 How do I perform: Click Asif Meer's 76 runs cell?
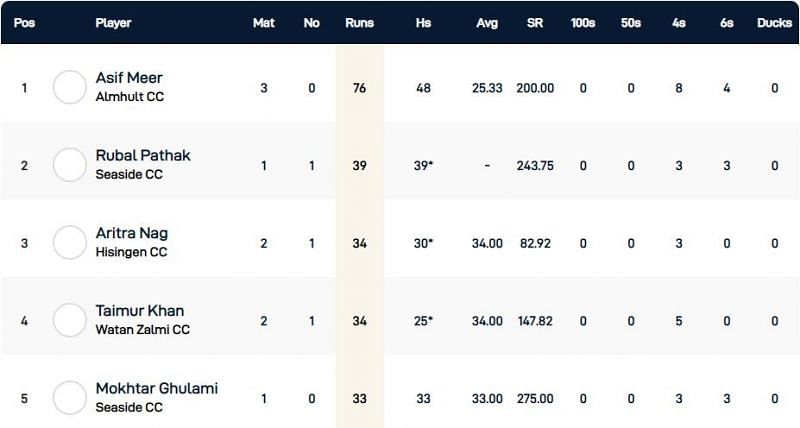pos(359,88)
